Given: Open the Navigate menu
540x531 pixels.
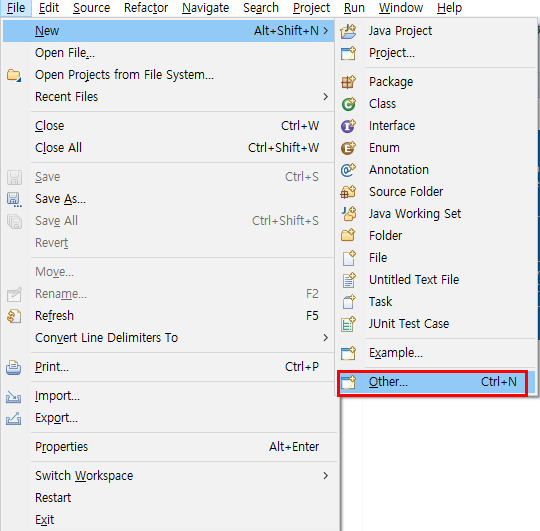Looking at the screenshot, I should tap(205, 8).
